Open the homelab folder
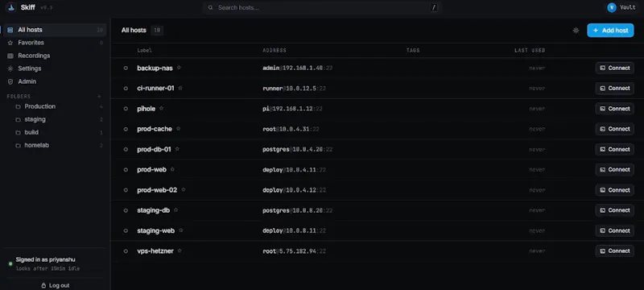The height and width of the screenshot is (290, 644). tap(58, 146)
